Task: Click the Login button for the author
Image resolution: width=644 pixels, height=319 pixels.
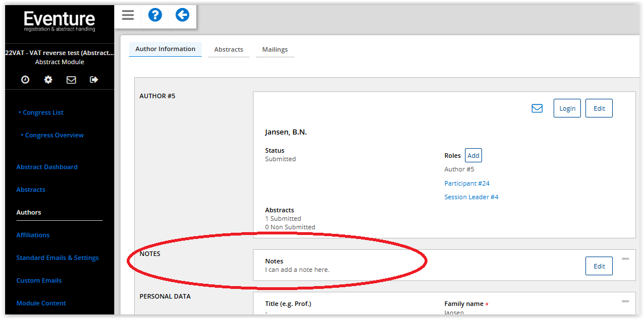Action: (x=567, y=108)
